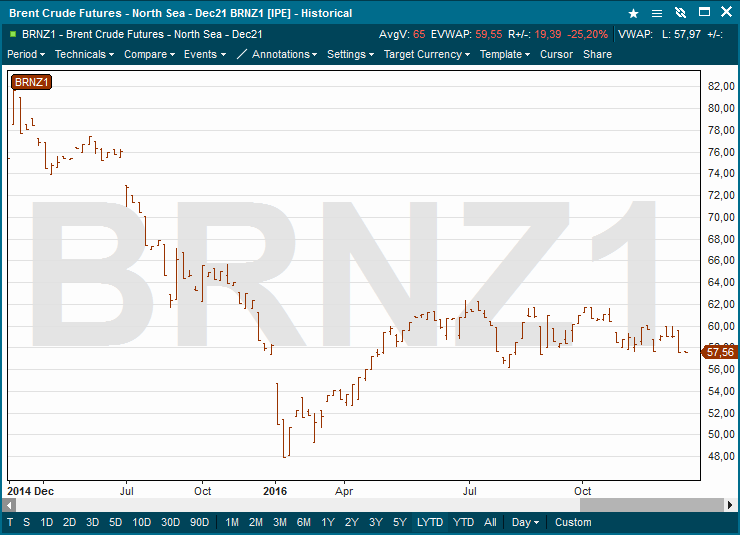
Task: Select the YTD time range
Action: [x=463, y=522]
